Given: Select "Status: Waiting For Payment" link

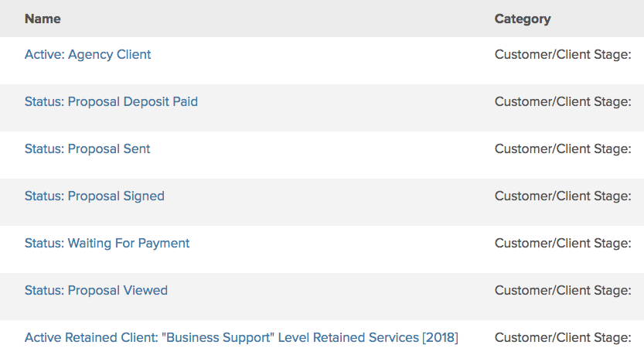Looking at the screenshot, I should click(x=107, y=243).
